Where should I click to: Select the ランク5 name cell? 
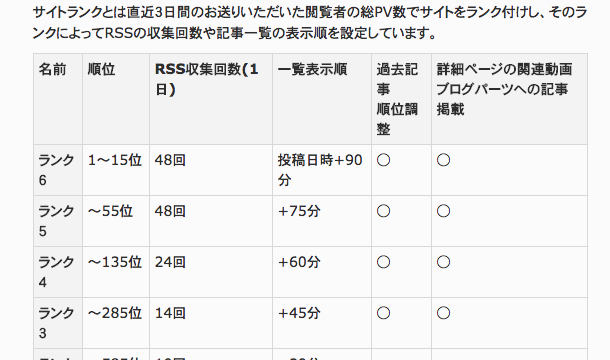58,221
